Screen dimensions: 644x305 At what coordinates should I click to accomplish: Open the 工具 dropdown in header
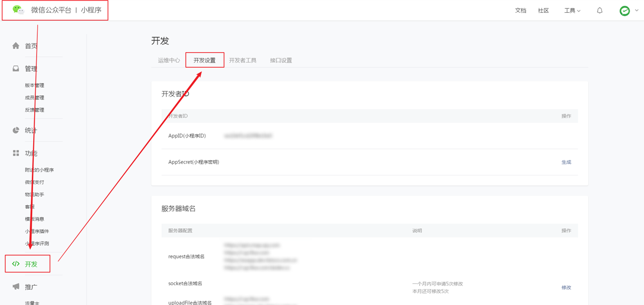[x=572, y=10]
